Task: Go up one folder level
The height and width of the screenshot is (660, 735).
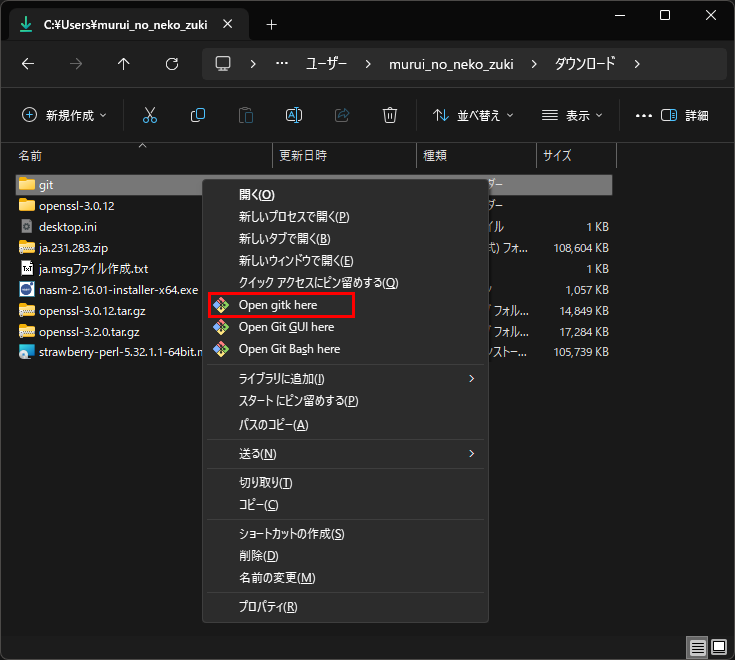Action: coord(124,64)
